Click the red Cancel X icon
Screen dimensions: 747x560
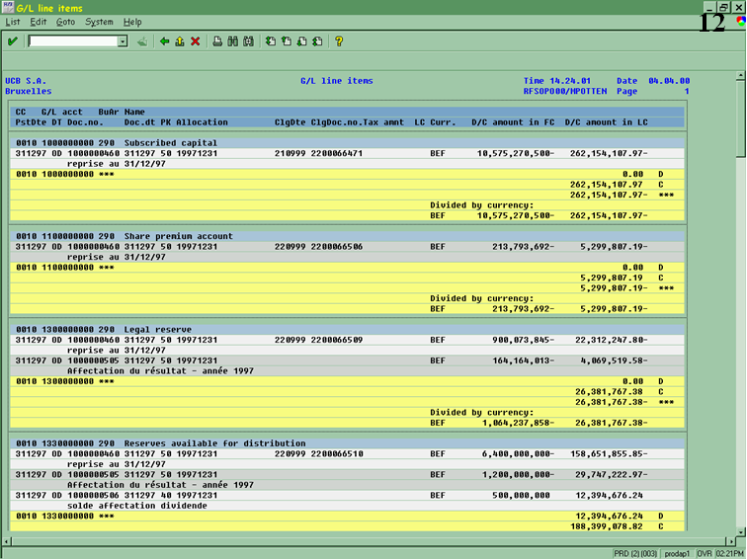pyautogui.click(x=195, y=41)
